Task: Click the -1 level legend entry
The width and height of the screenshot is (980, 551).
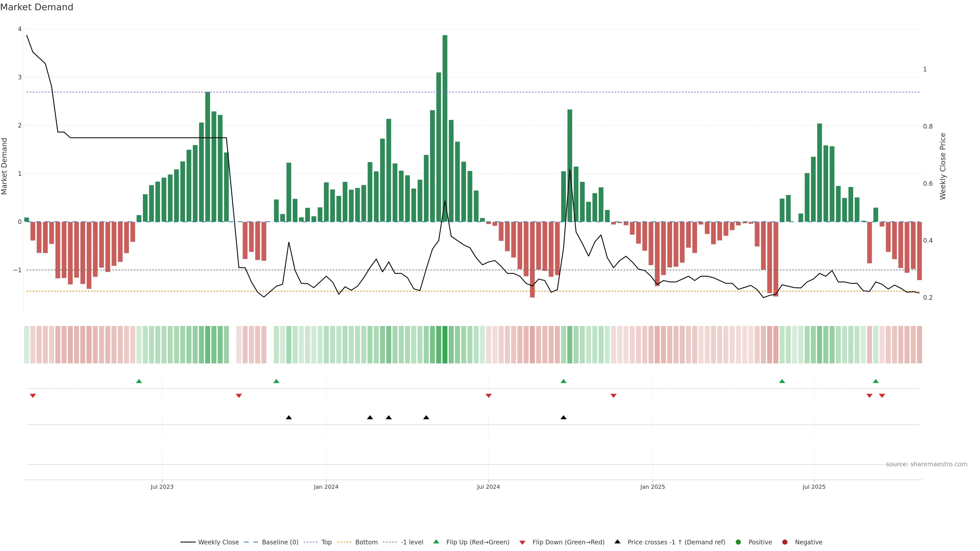Action: tap(412, 542)
